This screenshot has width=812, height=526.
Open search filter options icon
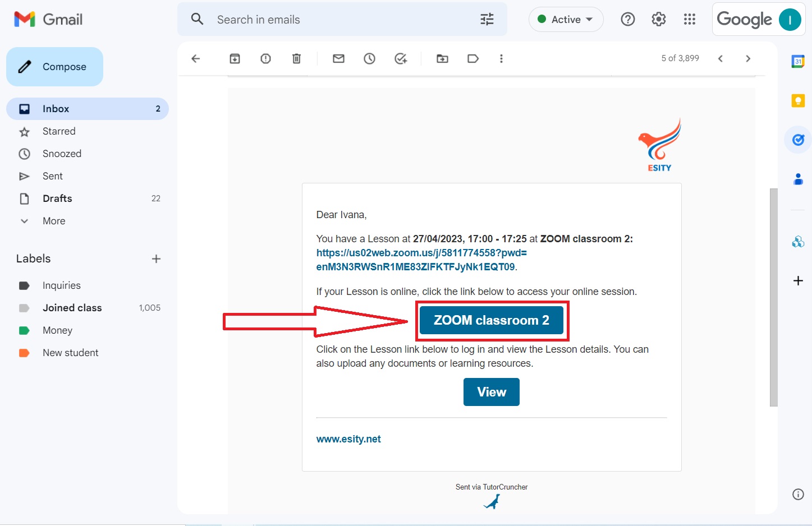487,19
